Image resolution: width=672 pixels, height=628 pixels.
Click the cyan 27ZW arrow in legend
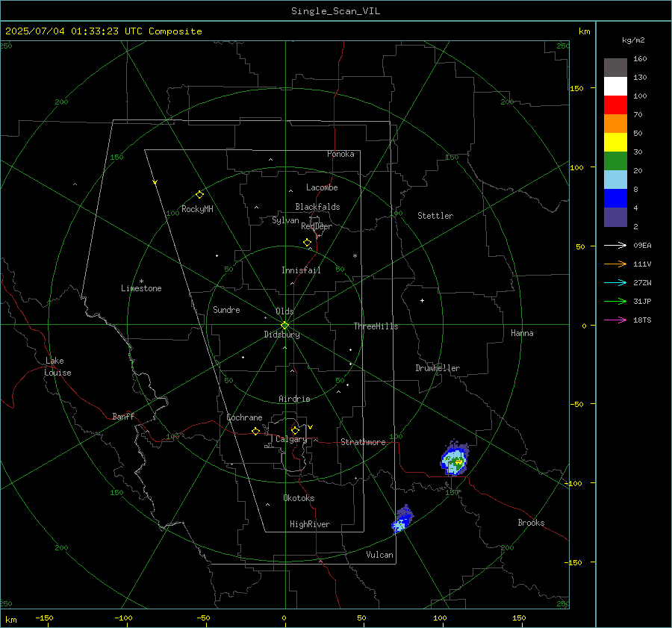615,283
